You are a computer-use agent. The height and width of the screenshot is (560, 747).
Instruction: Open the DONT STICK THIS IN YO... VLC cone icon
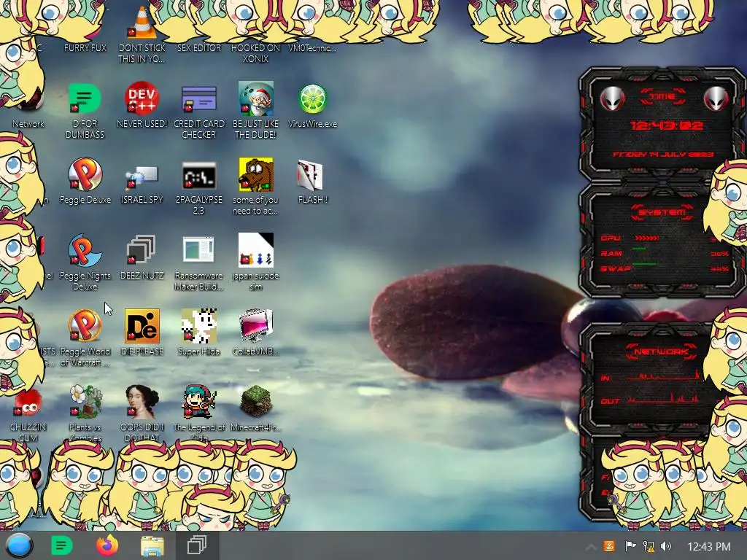pos(142,23)
